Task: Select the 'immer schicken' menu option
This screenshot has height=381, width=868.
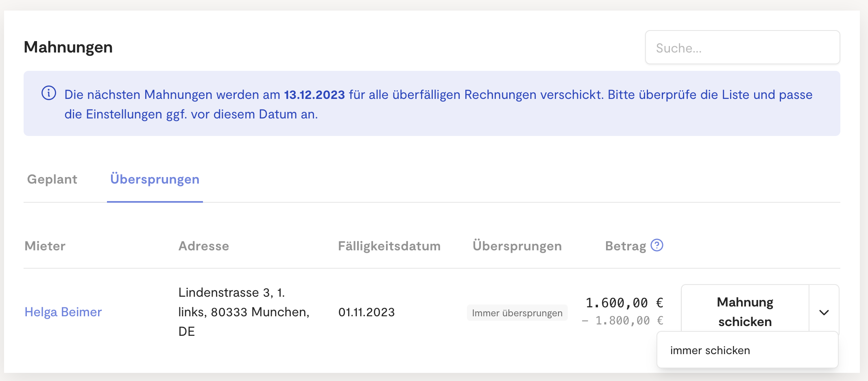Action: click(x=747, y=350)
